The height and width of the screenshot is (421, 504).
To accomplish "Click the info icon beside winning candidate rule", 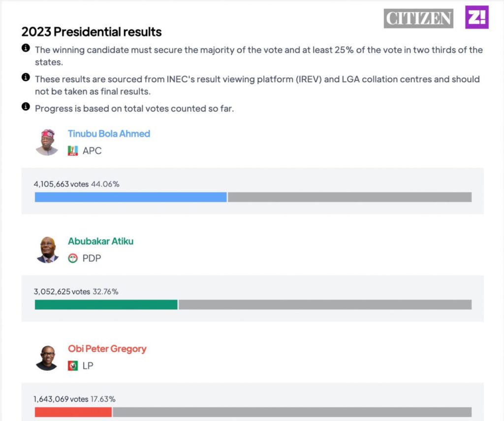I will 26,48.
